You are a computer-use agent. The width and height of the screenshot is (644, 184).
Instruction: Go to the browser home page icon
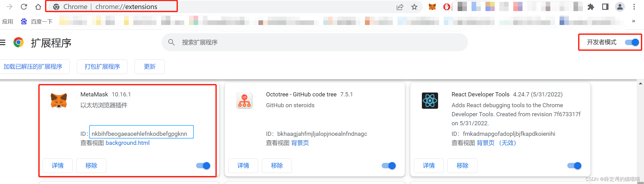(38, 7)
